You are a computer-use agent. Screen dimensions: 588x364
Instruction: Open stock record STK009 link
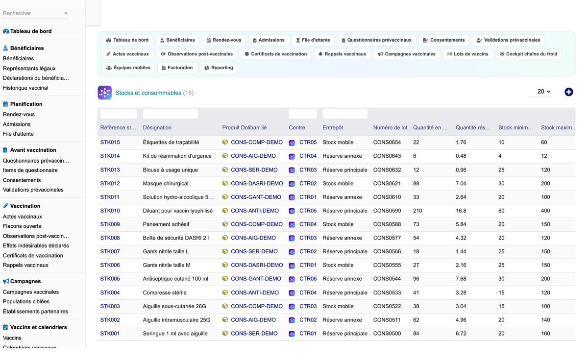point(110,224)
